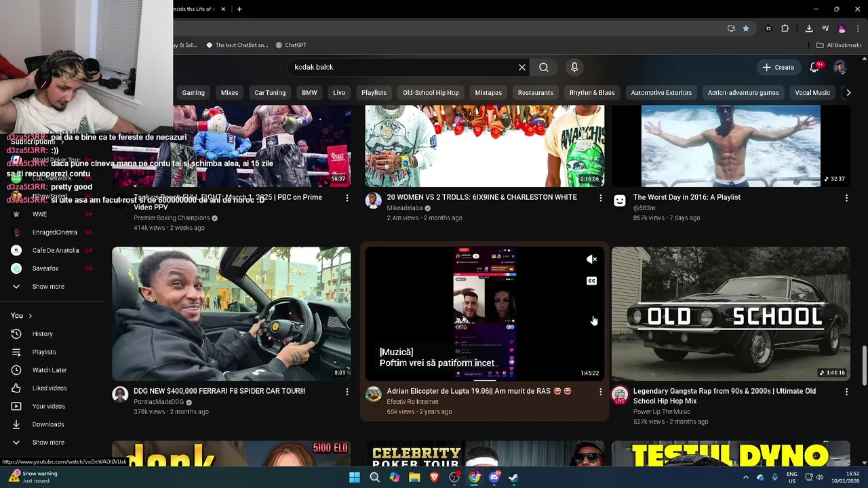The height and width of the screenshot is (488, 868).
Task: Select the BMW filter chip
Action: [x=309, y=93]
